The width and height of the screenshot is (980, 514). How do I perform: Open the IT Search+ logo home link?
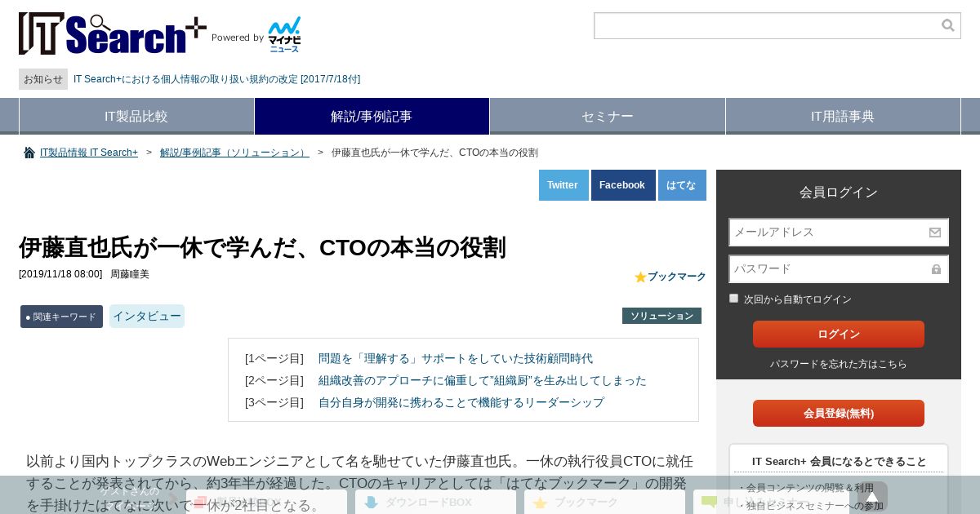113,33
